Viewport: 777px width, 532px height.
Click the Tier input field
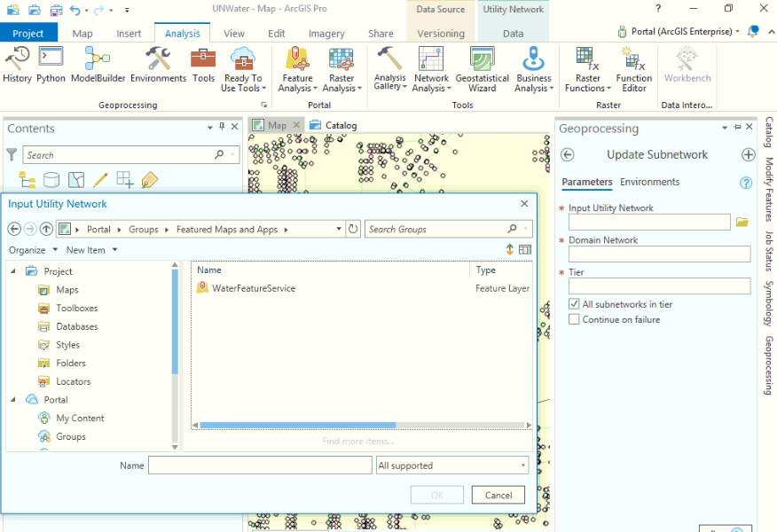pyautogui.click(x=659, y=286)
